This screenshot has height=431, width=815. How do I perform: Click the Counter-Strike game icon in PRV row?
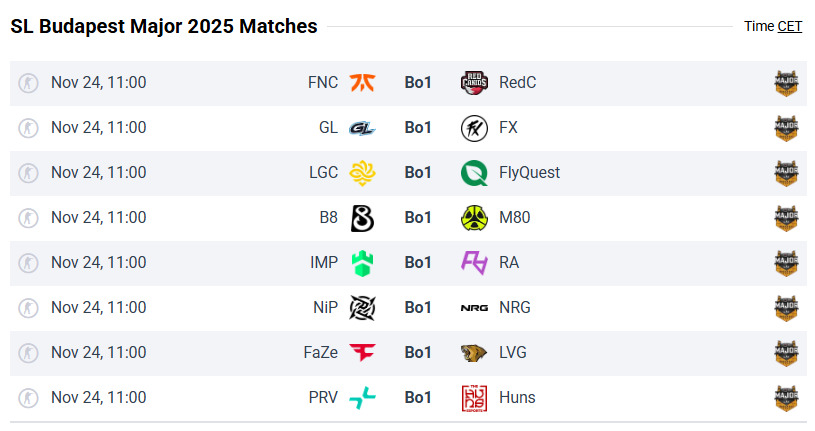(29, 398)
